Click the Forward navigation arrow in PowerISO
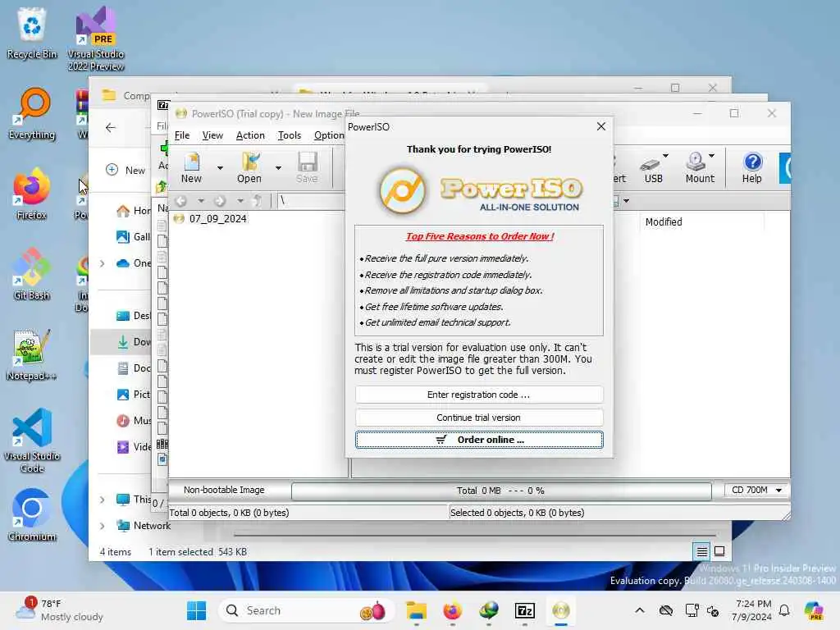The width and height of the screenshot is (840, 630). (x=220, y=201)
